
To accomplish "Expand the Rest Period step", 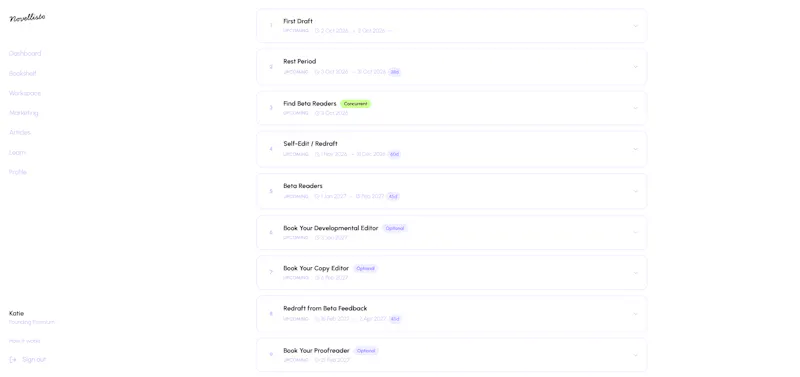I will coord(635,67).
